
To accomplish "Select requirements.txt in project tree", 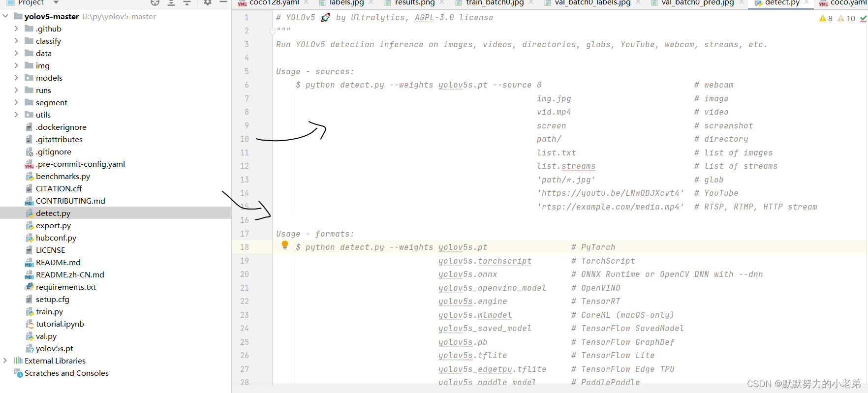I will 66,287.
